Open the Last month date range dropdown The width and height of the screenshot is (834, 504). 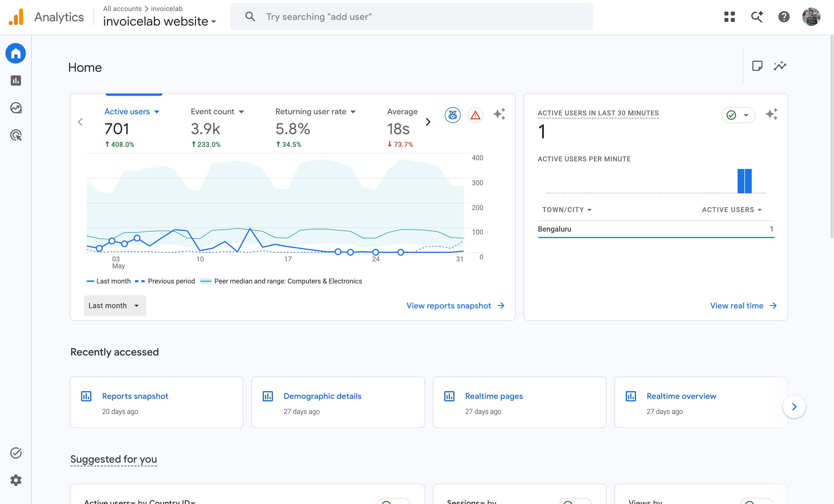pyautogui.click(x=115, y=306)
